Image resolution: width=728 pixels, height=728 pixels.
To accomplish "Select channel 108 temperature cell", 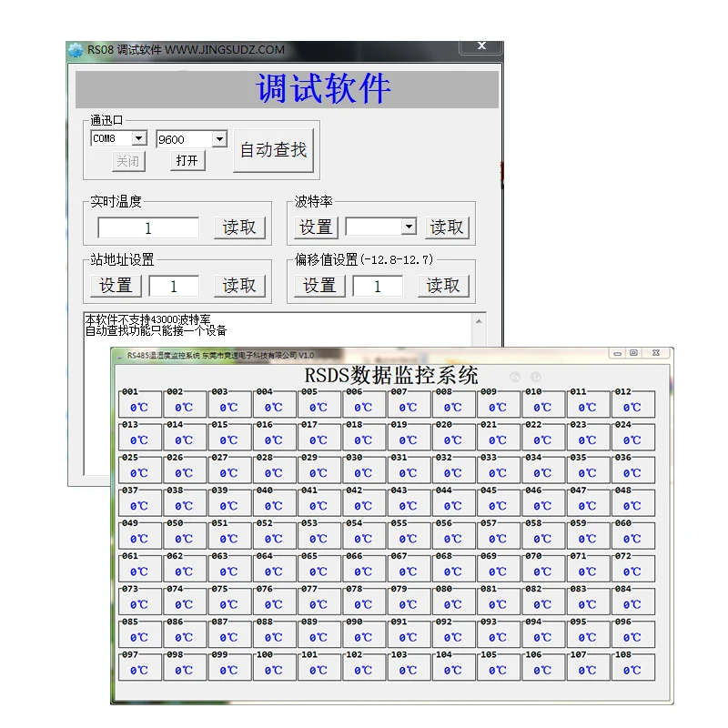I will coord(632,668).
